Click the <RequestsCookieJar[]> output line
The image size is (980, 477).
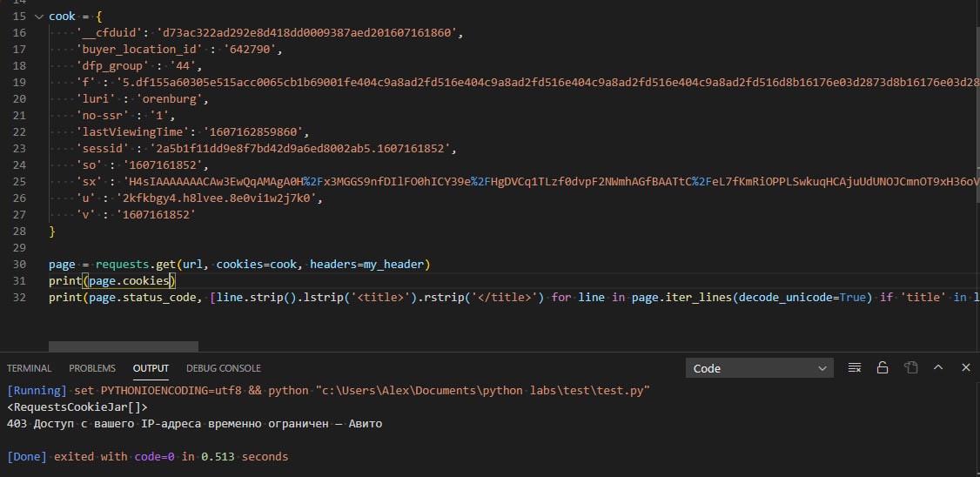77,407
